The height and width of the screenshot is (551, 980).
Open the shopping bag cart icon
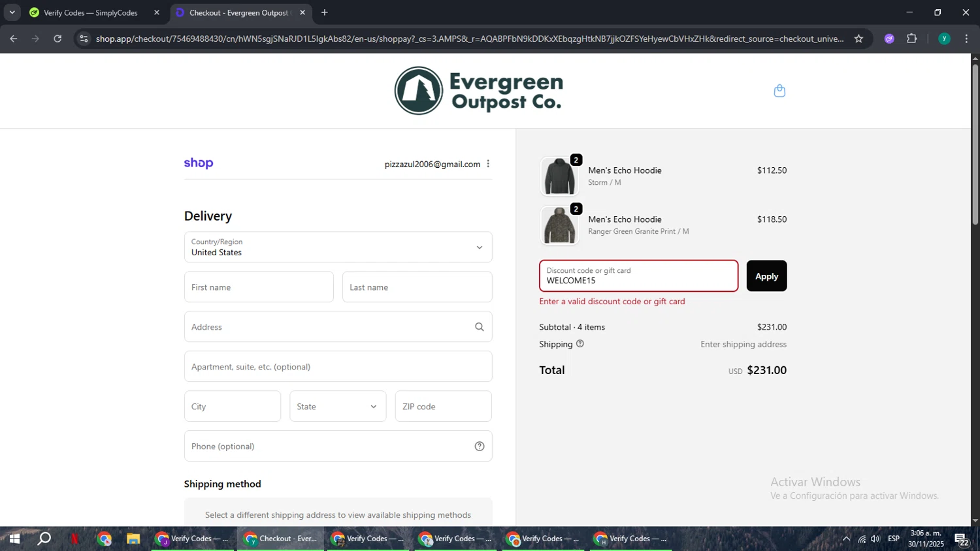pos(779,91)
